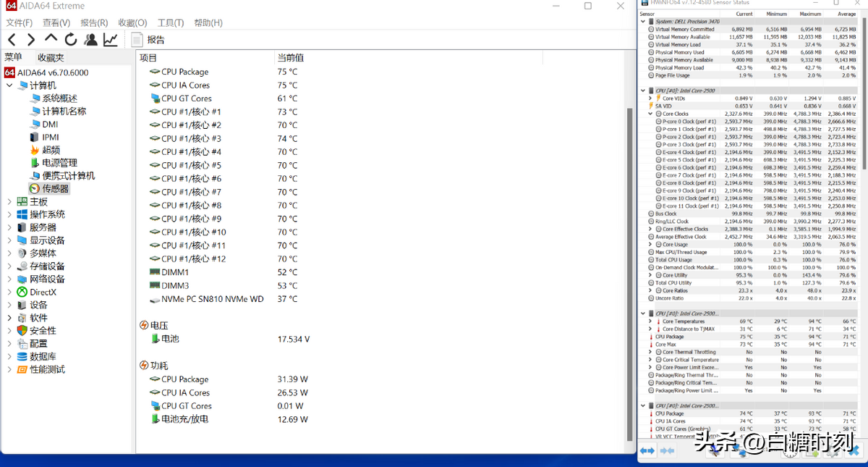Click the HWiNFO Maximum column header
The height and width of the screenshot is (467, 868).
pyautogui.click(x=810, y=14)
